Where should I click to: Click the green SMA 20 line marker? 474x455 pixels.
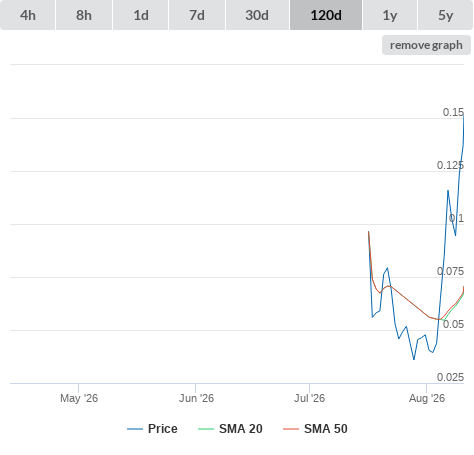point(206,429)
